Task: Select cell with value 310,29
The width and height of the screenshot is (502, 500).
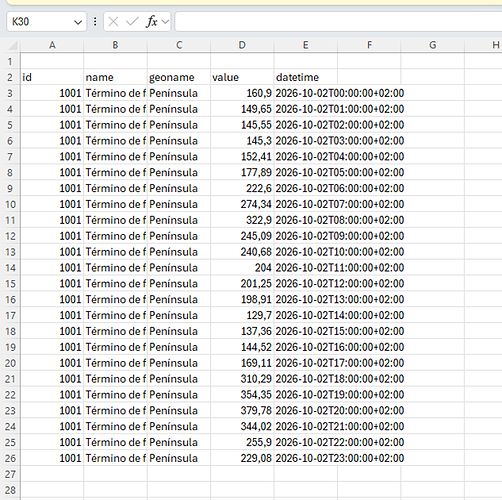Action: click(242, 379)
